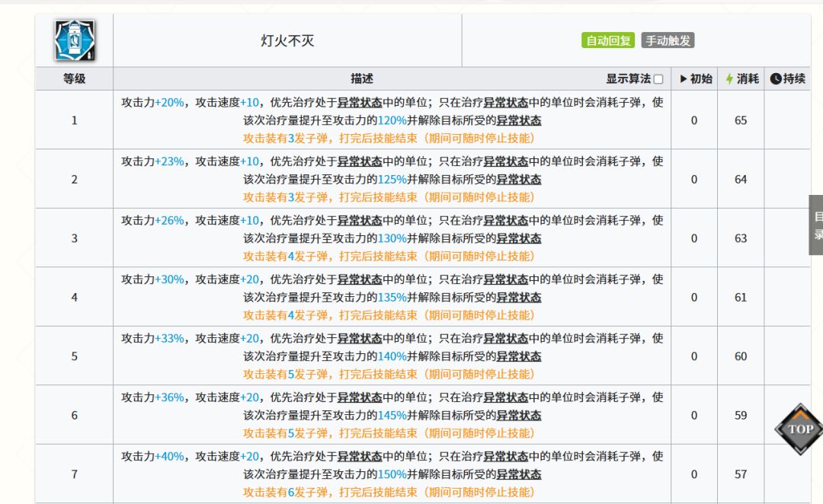Click the 140% heal value in level 5
Image resolution: width=823 pixels, height=504 pixels.
pos(392,356)
